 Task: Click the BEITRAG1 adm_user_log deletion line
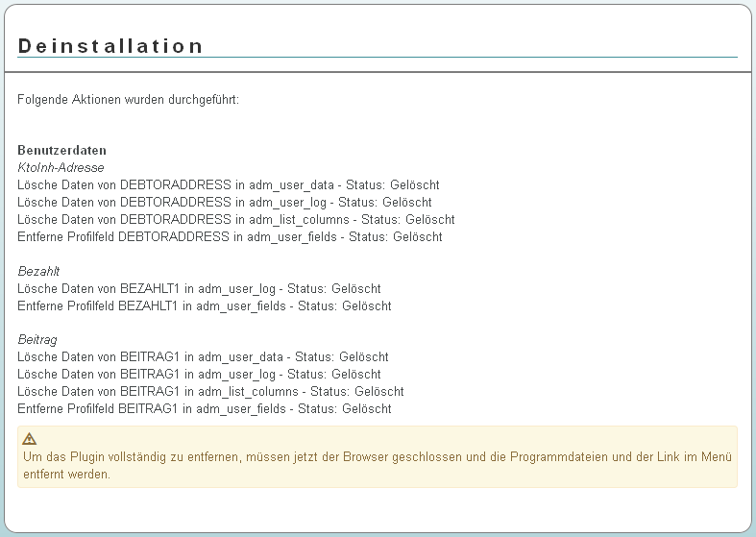199,375
